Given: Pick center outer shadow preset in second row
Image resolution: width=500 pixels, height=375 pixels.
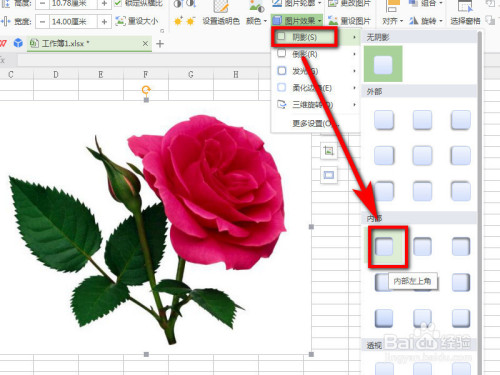Looking at the screenshot, I should [422, 155].
